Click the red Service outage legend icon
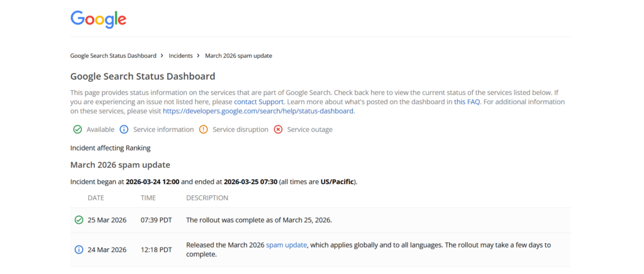Viewport: 644px width, 274px height. [278, 130]
